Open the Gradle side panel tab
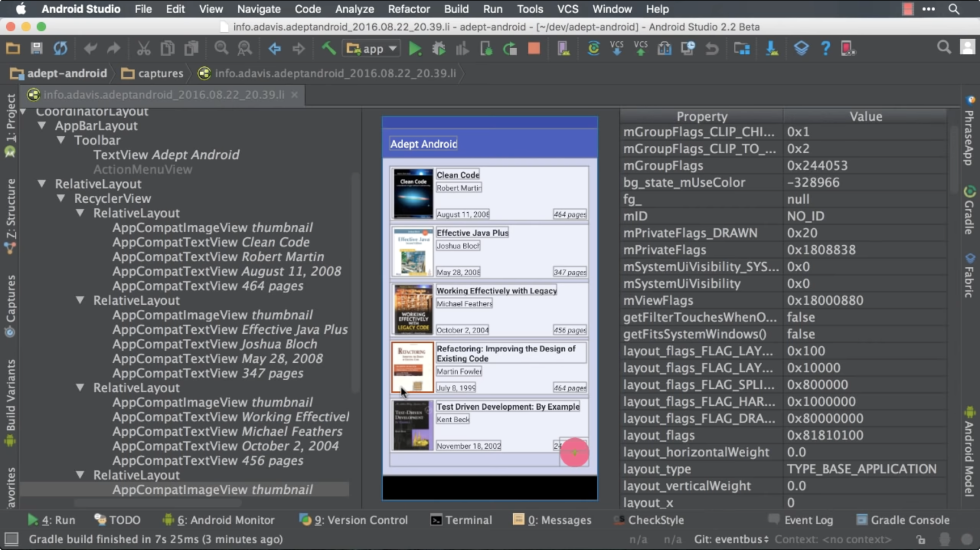The height and width of the screenshot is (550, 980). tap(969, 209)
